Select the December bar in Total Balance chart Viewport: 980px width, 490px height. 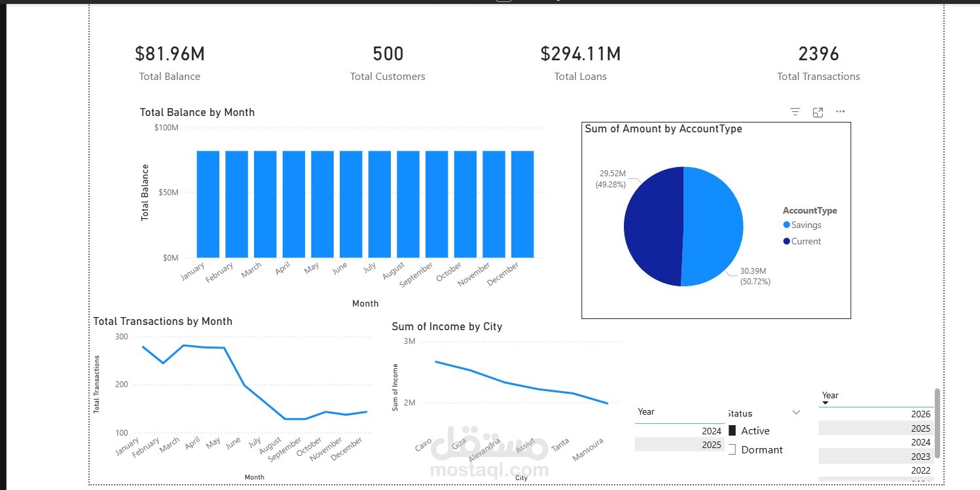click(x=522, y=204)
